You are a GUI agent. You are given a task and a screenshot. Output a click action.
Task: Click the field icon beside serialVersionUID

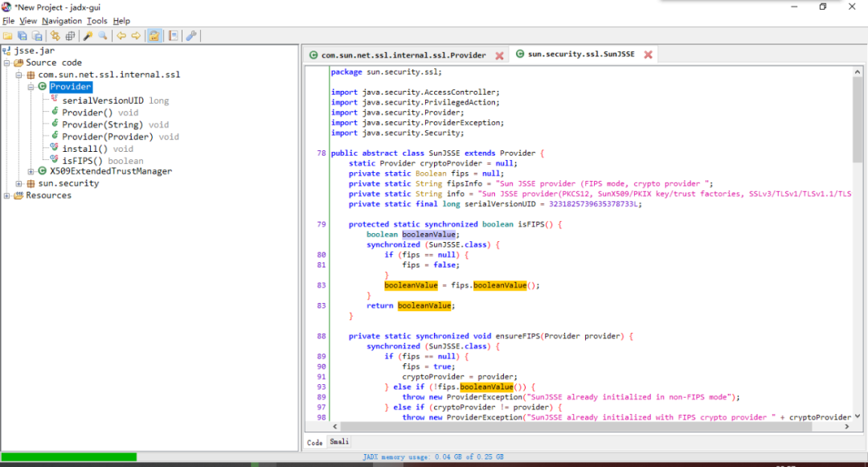tap(55, 99)
